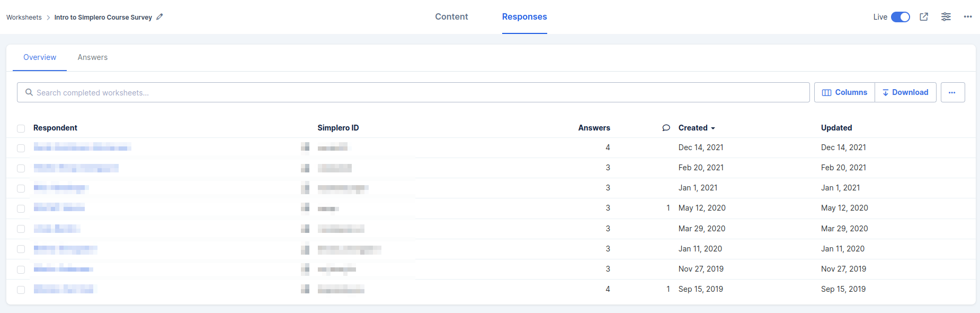Open the top-right three-dots menu
This screenshot has height=313, width=980.
(968, 17)
